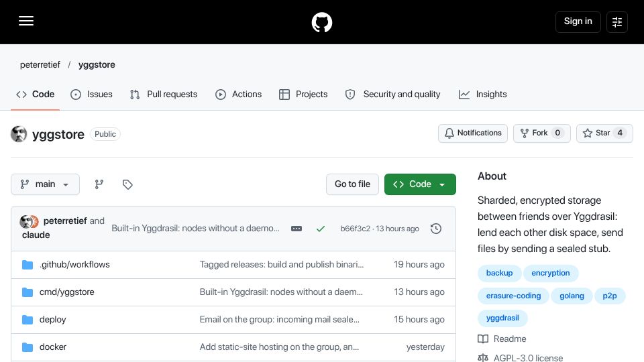The width and height of the screenshot is (644, 362).
Task: Click the 15 hours ago timestamp
Action: (419, 320)
